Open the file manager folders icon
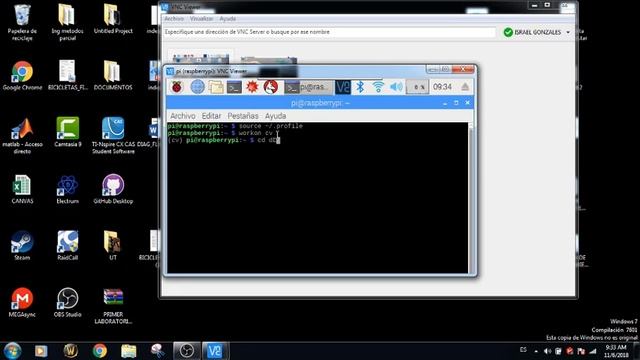This screenshot has width=640, height=360. point(216,87)
